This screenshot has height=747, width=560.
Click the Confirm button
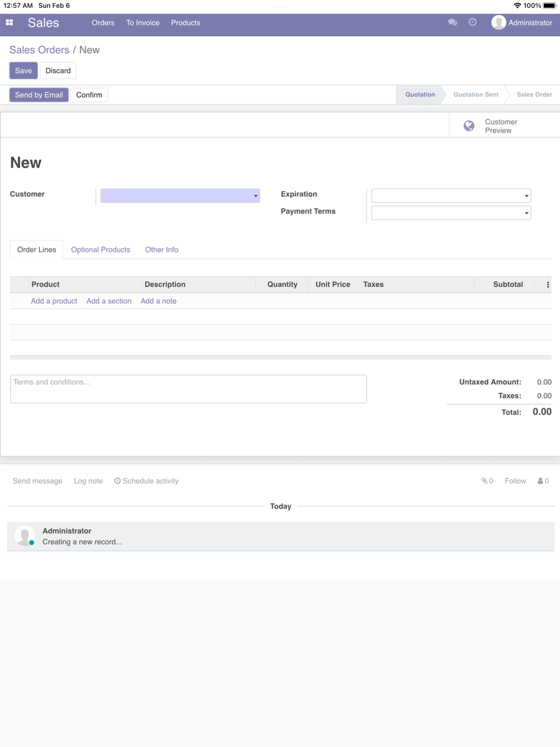(89, 95)
